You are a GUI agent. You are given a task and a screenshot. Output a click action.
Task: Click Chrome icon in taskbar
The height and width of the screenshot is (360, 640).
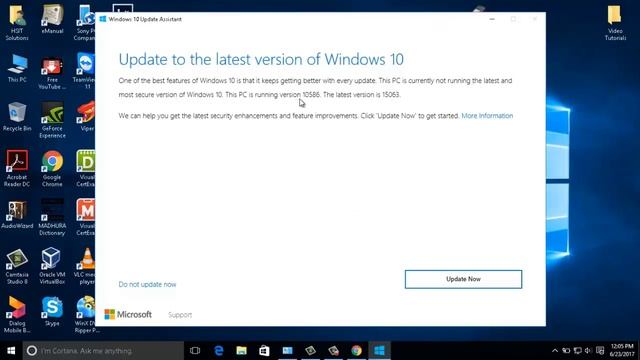(x=356, y=351)
